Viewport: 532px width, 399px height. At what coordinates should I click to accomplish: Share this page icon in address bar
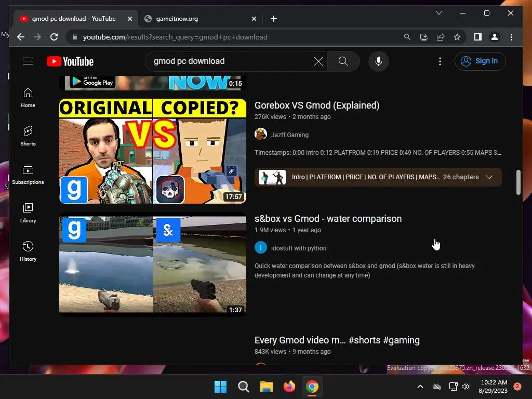tap(441, 37)
